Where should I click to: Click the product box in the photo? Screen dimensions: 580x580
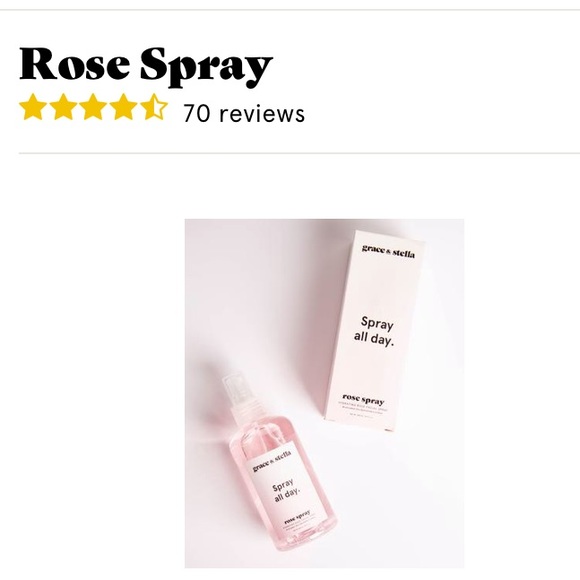tap(374, 330)
